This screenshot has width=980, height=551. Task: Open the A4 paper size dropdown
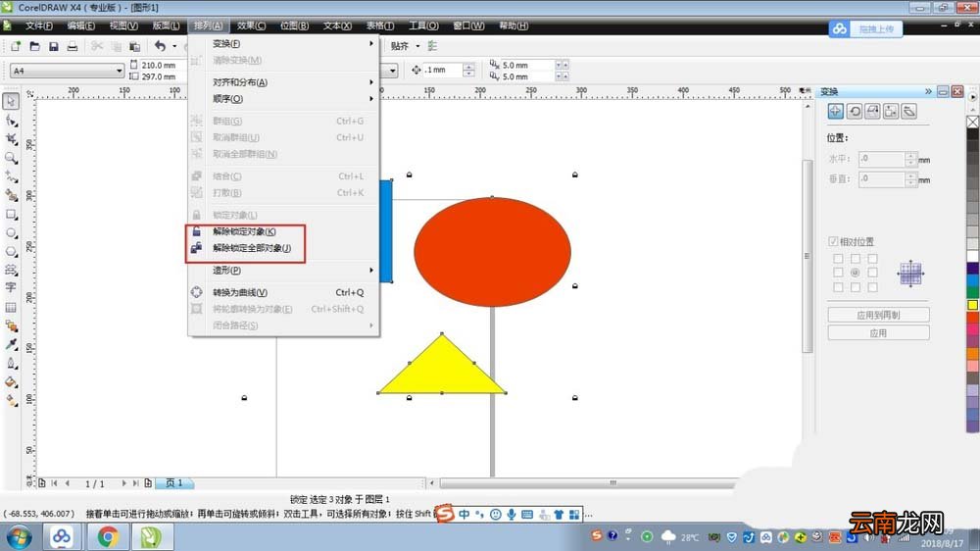click(x=119, y=71)
